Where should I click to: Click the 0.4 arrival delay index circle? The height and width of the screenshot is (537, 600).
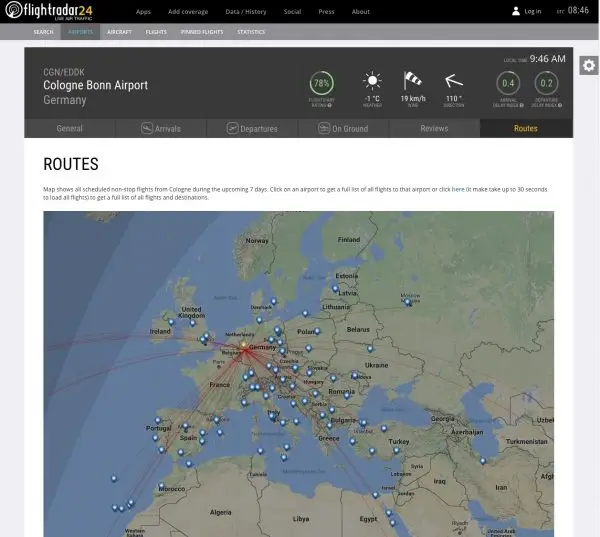[x=508, y=83]
